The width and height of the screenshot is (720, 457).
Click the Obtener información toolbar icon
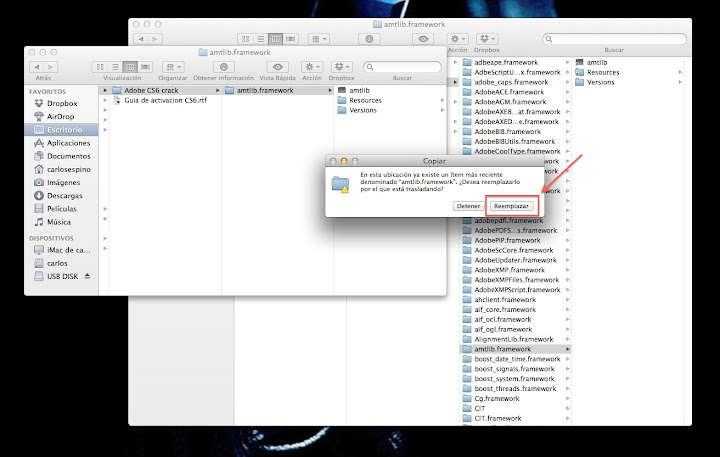pos(224,67)
